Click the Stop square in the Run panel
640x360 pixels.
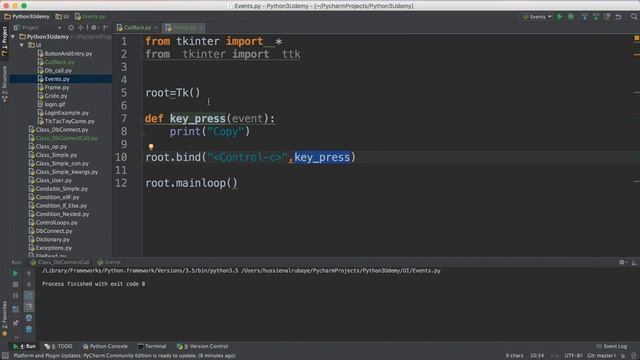coord(15,284)
